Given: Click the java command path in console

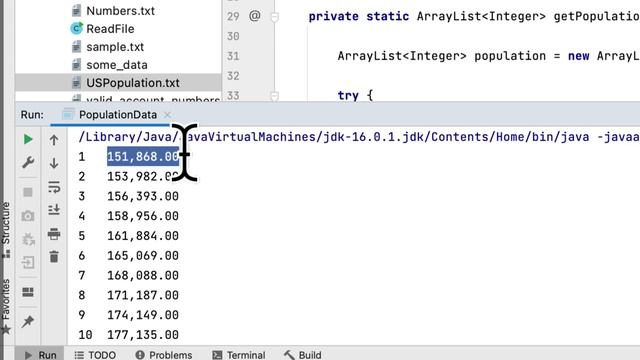Looking at the screenshot, I should point(359,137).
